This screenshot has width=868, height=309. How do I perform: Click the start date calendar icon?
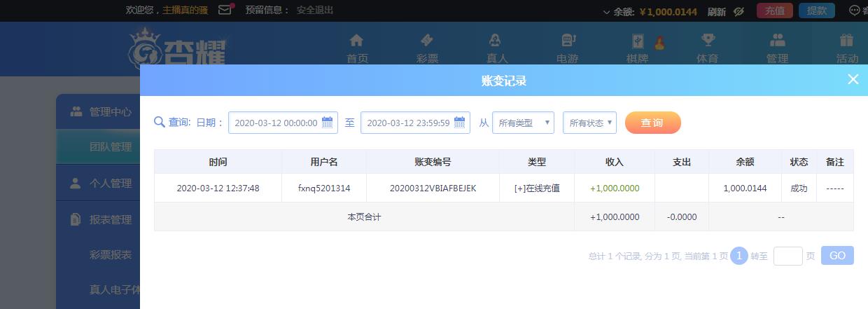[x=328, y=123]
